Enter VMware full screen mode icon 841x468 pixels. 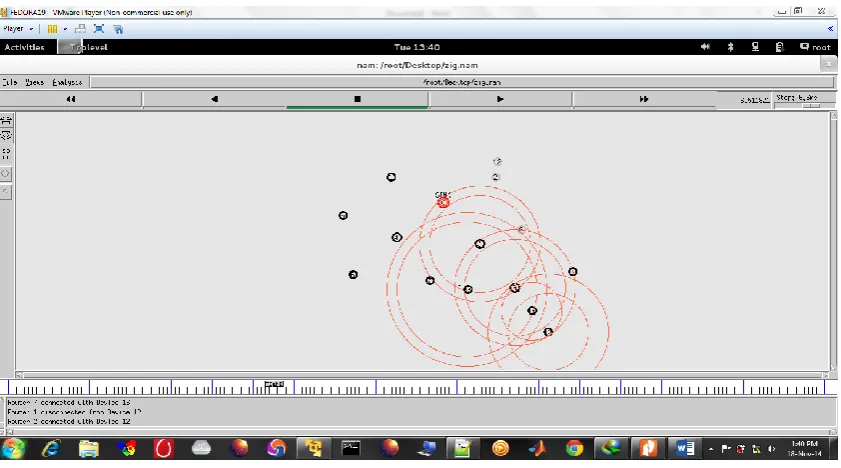point(99,29)
